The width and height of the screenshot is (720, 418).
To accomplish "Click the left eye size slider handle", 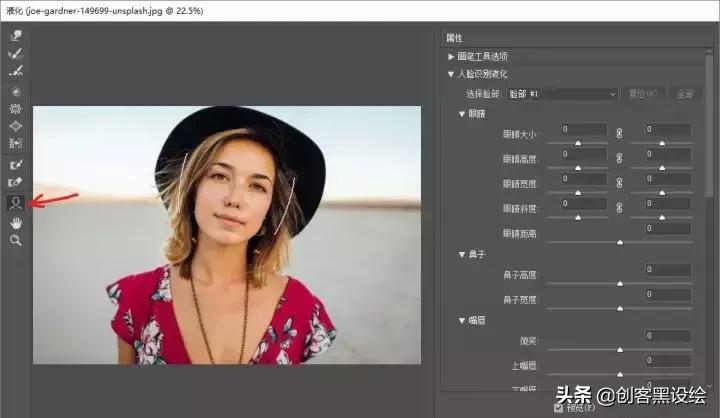I will pos(578,143).
